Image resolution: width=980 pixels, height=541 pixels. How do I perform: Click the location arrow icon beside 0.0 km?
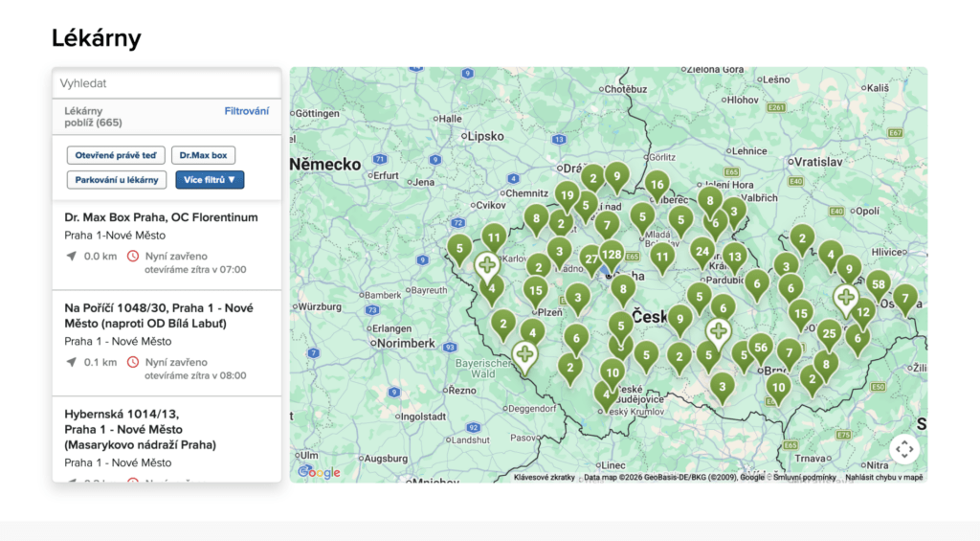pyautogui.click(x=71, y=256)
